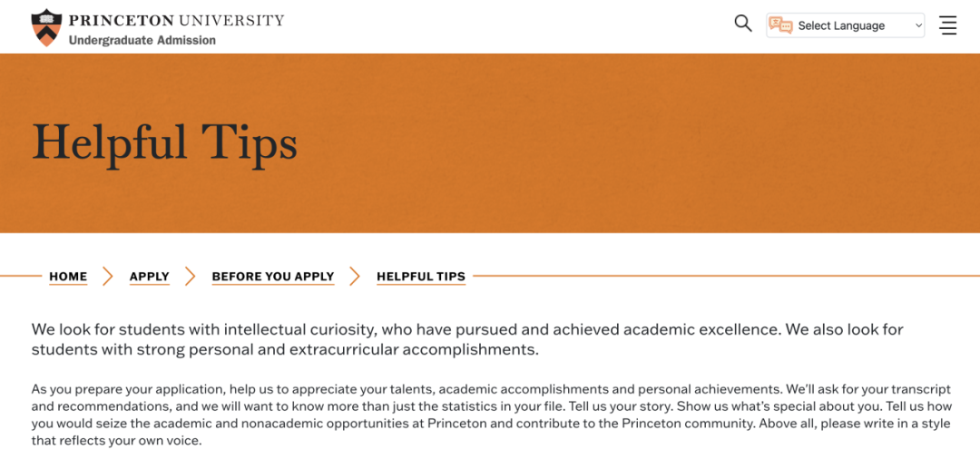
Task: Open site search with magnifier icon
Action: coord(742,24)
